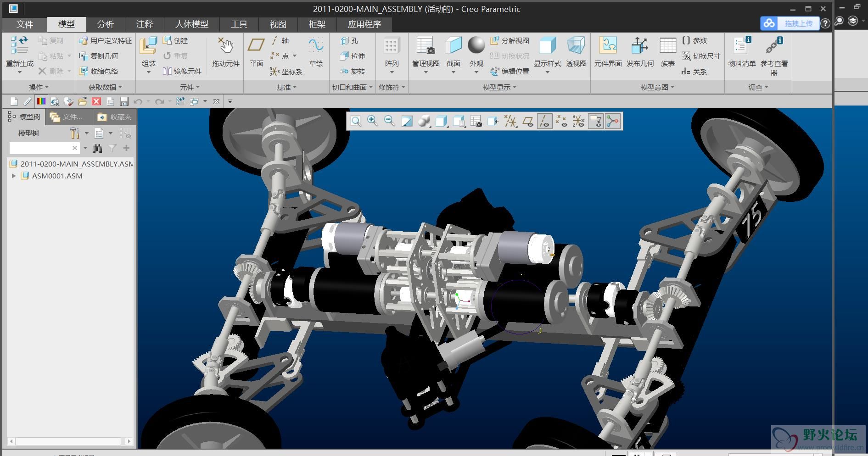Click 收缩包络 button
Viewport: 868px width, 456px height.
coord(98,71)
